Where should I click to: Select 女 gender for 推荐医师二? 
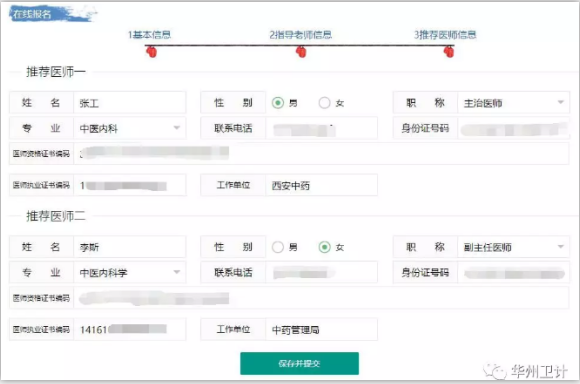[324, 247]
